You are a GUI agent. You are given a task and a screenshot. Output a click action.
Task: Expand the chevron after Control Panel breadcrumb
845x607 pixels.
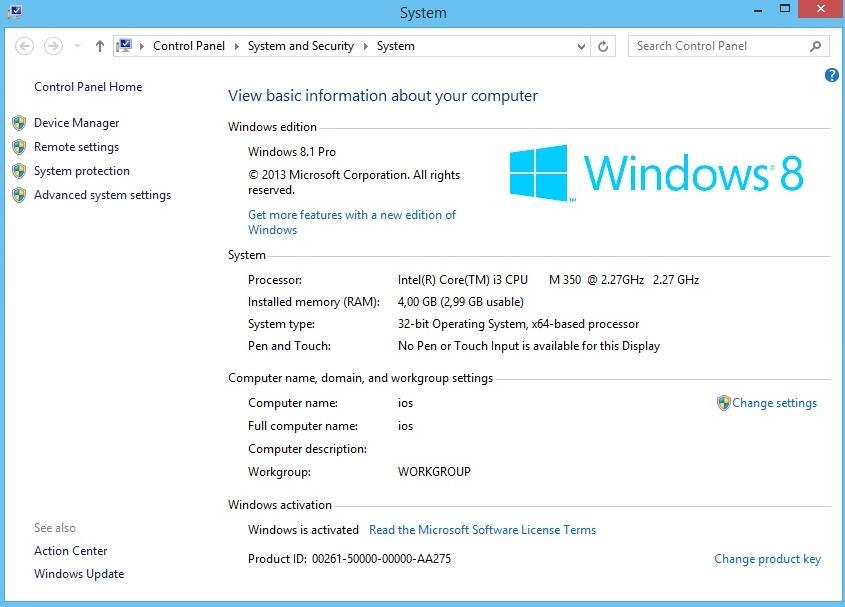(x=236, y=46)
